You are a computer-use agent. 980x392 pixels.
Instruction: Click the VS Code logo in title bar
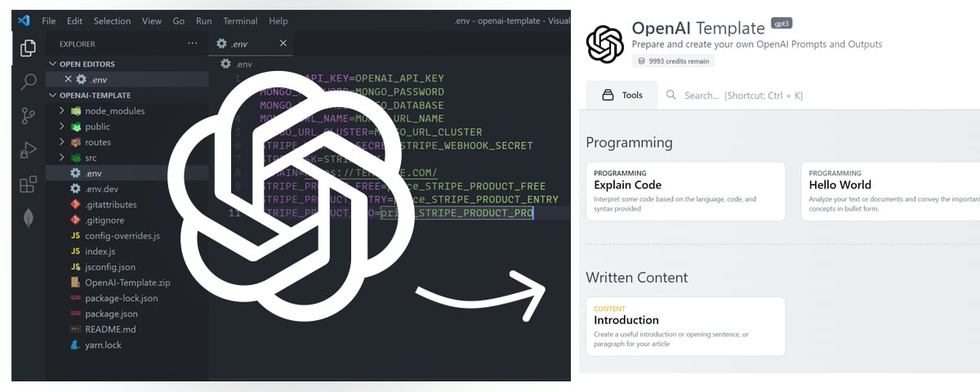(x=24, y=20)
